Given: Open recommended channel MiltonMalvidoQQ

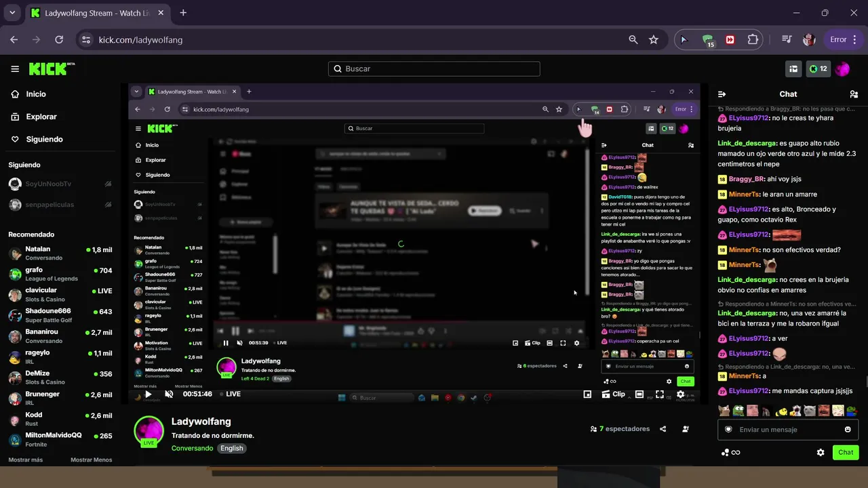Looking at the screenshot, I should point(60,439).
